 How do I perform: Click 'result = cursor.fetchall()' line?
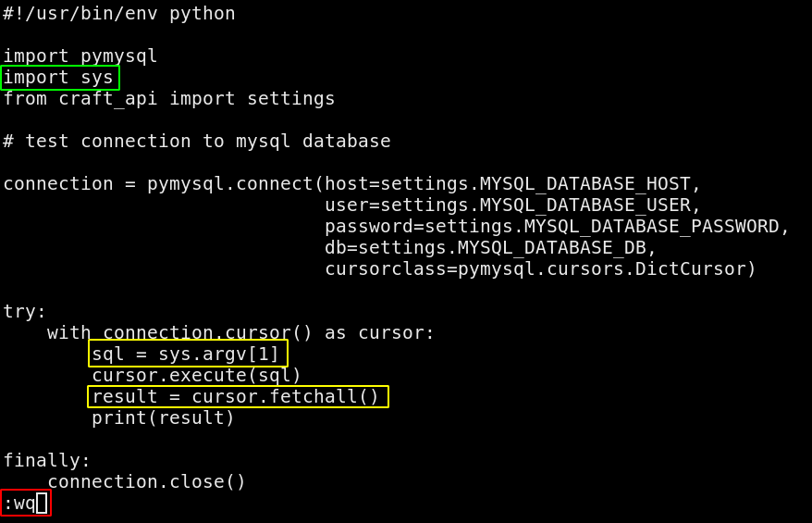coord(238,396)
